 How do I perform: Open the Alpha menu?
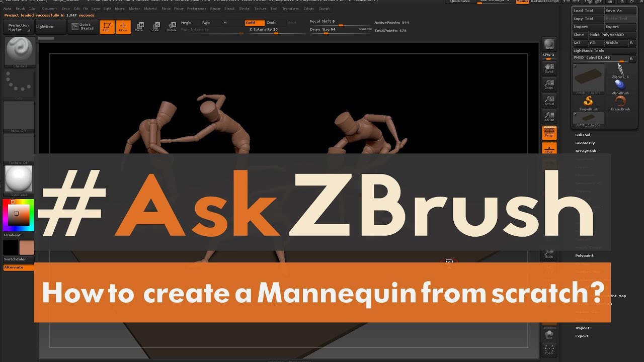click(x=8, y=9)
